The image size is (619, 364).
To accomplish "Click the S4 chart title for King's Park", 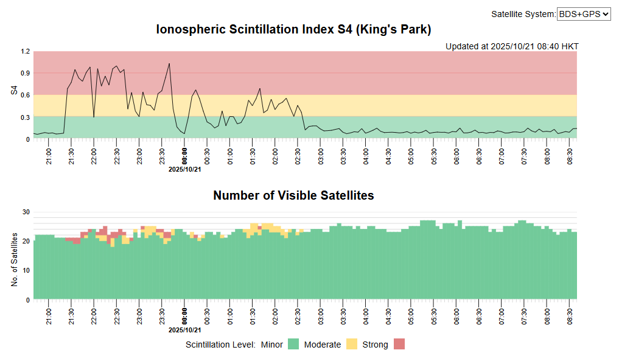I will pyautogui.click(x=294, y=29).
